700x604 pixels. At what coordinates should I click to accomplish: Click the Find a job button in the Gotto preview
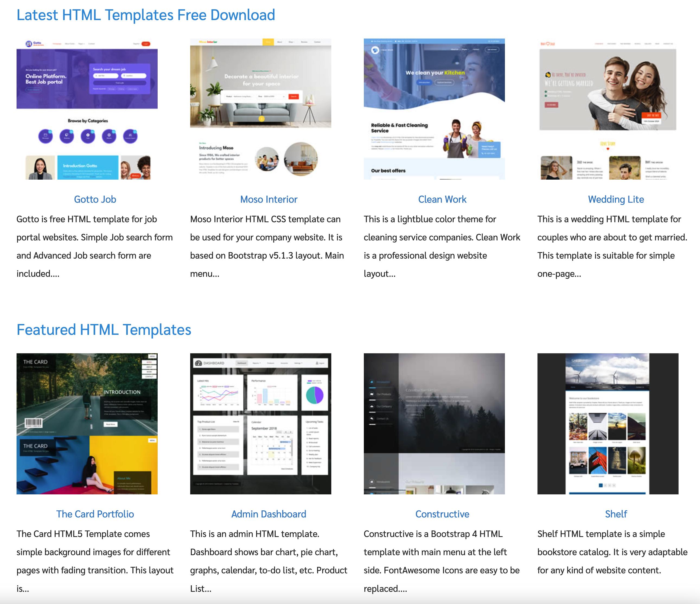(119, 83)
